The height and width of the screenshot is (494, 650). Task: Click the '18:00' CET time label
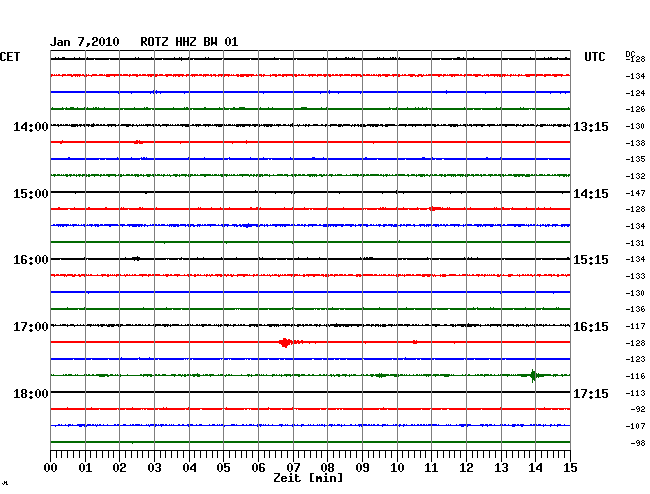click(31, 393)
